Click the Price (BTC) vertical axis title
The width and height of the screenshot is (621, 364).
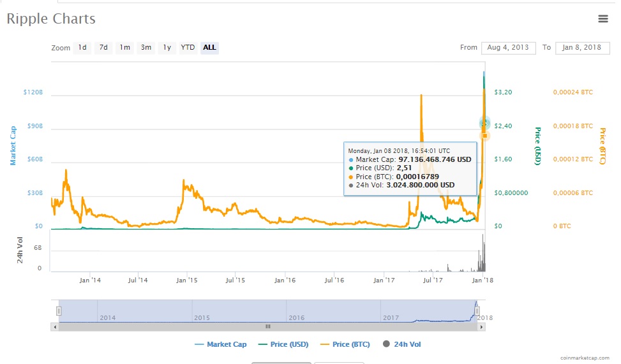602,146
